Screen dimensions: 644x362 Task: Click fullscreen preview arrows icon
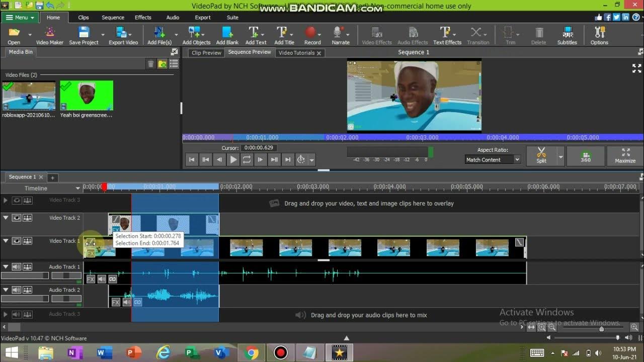click(636, 68)
